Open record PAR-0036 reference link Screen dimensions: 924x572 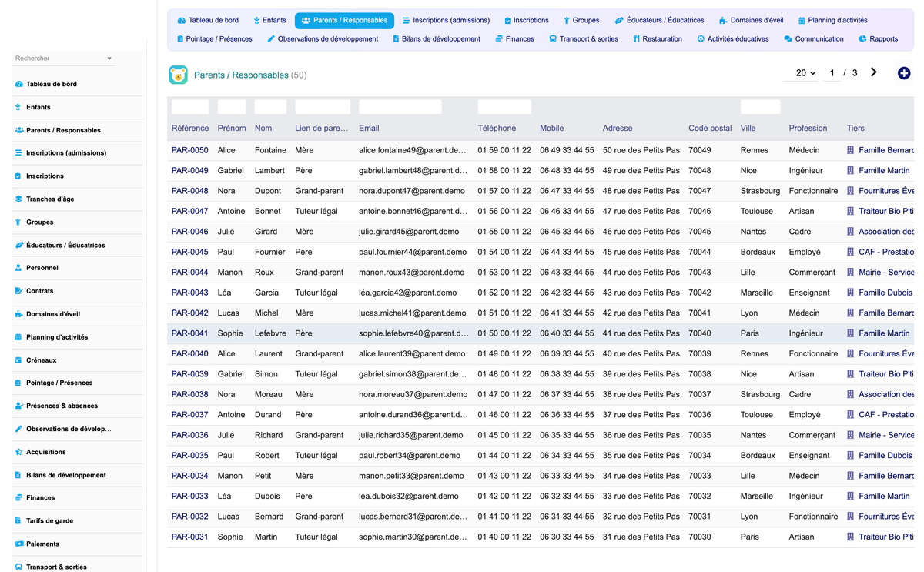click(x=189, y=435)
